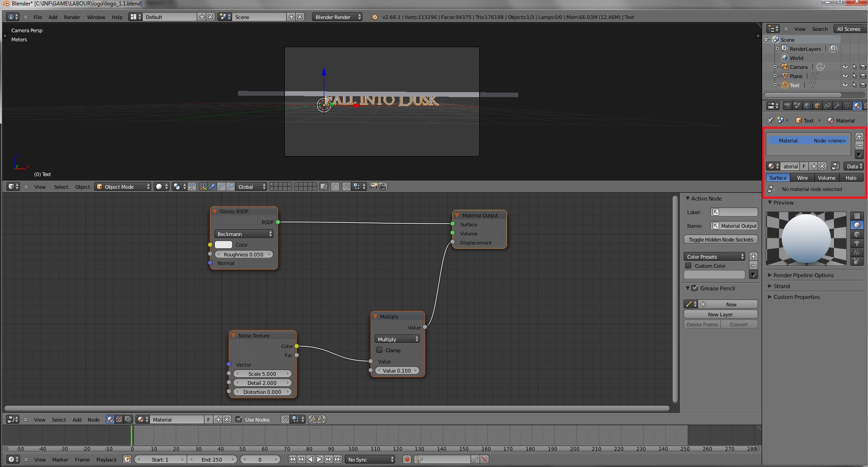Jump to last frame playback icon
This screenshot has height=467, width=868.
[x=338, y=459]
